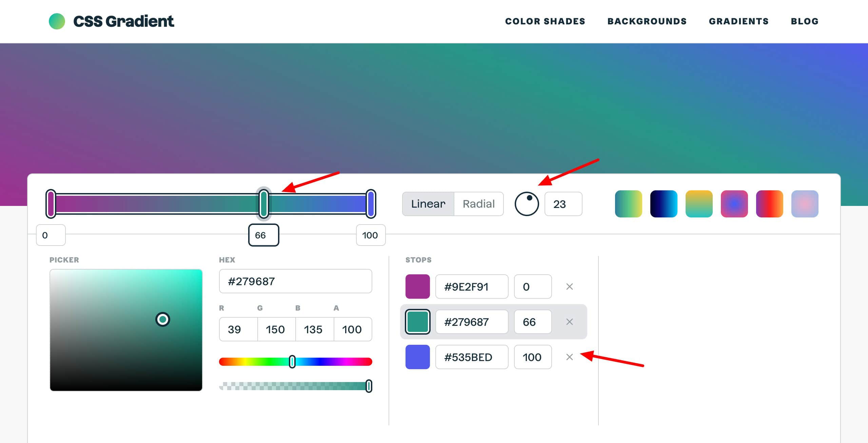Screen dimensions: 868x443
Task: Select the purple stop handle on gradient bar
Action: tap(51, 204)
